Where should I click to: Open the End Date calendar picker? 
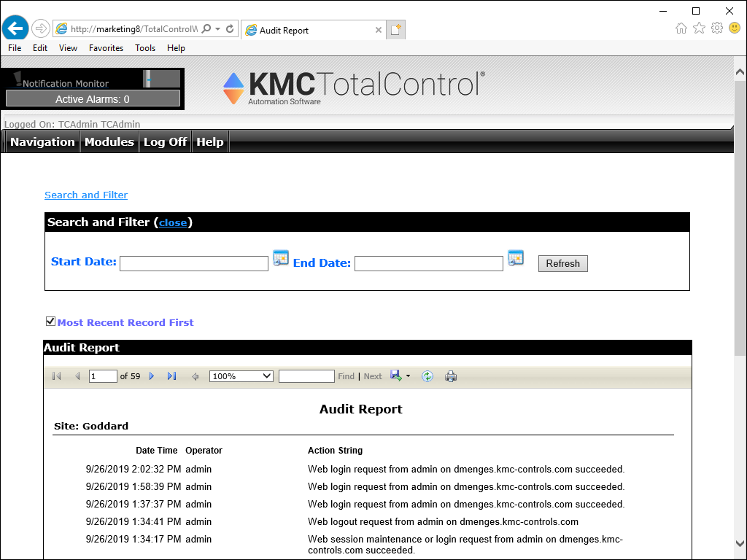point(516,258)
